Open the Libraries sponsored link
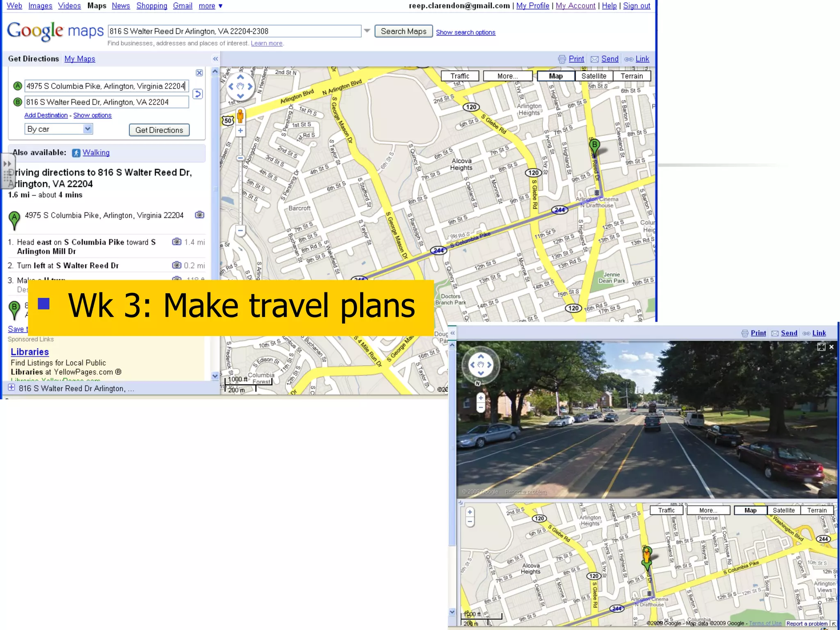 pyautogui.click(x=30, y=352)
